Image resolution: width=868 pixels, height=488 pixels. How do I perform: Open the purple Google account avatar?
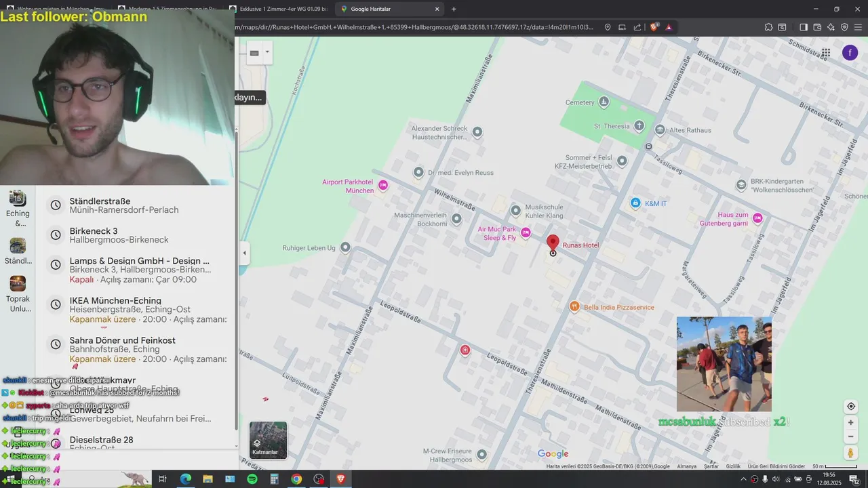(x=850, y=53)
